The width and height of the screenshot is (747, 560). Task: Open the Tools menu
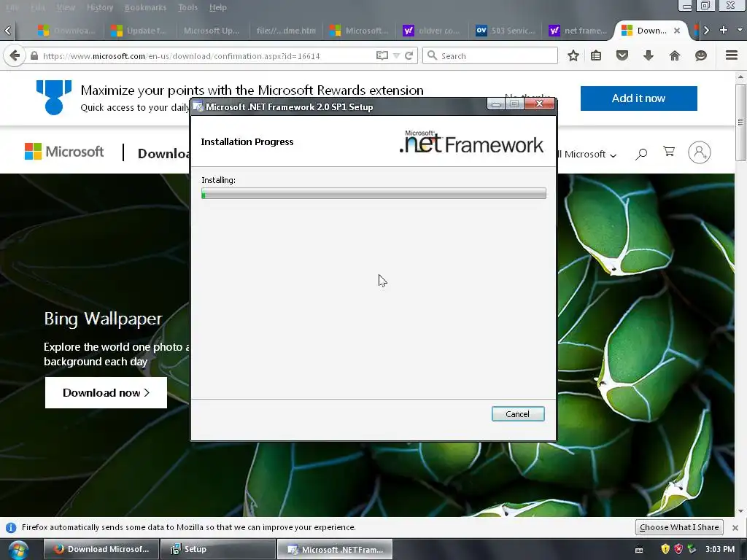(187, 7)
